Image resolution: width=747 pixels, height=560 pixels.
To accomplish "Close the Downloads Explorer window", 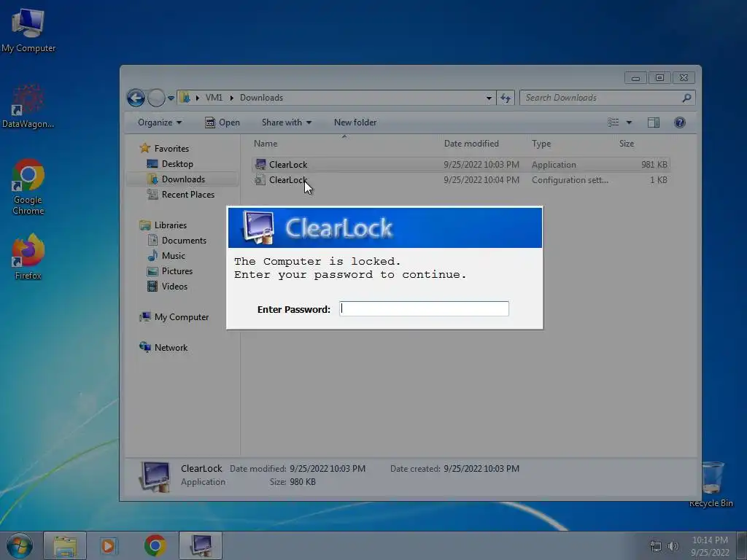I will (684, 77).
